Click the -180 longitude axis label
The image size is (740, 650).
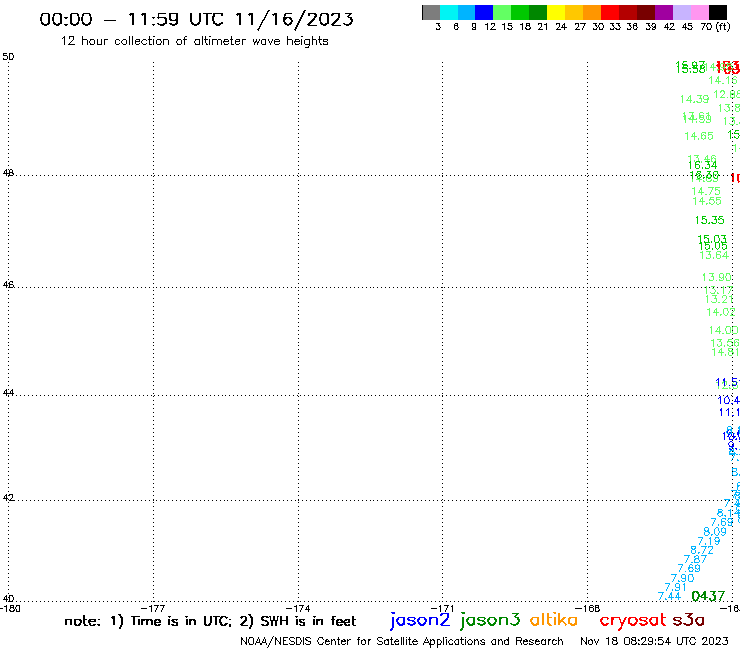pyautogui.click(x=10, y=608)
